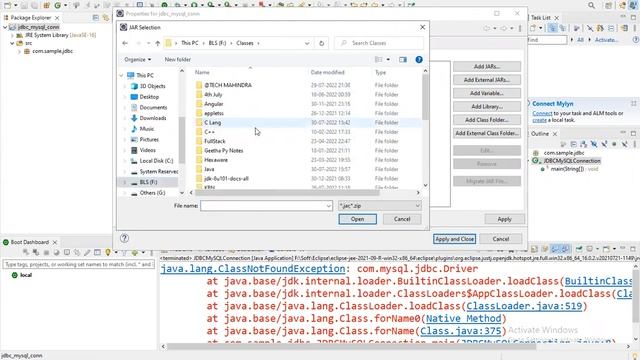The image size is (640, 360).
Task: Toggle Link with Editor in Package Explorer
Action: 106,18
